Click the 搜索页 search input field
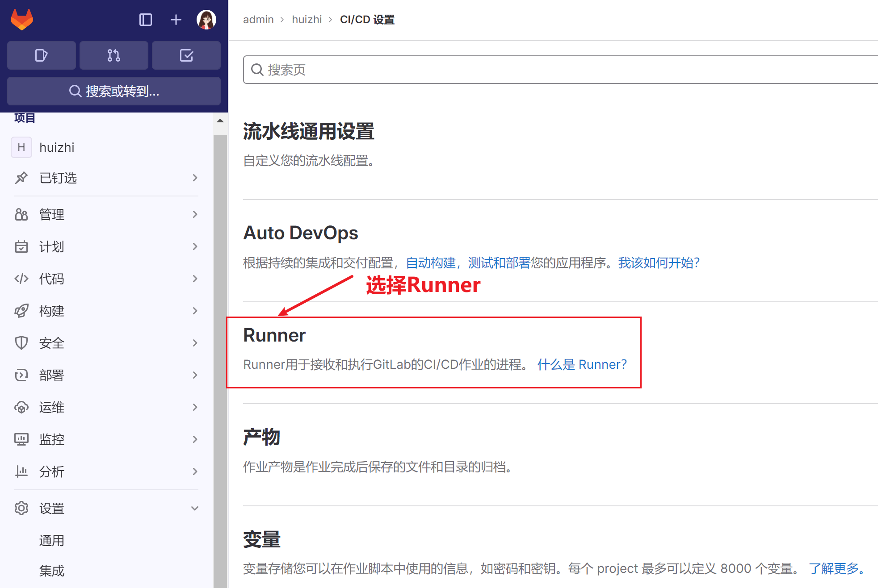The image size is (878, 588). (560, 70)
